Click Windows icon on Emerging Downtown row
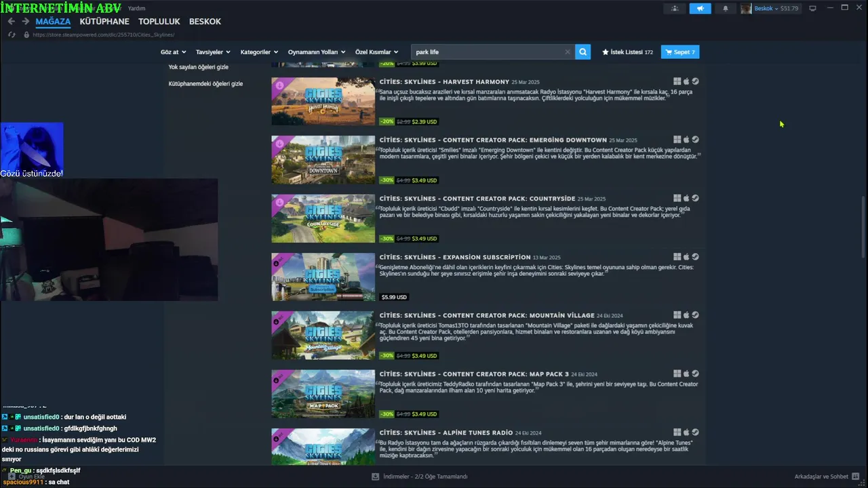This screenshot has width=868, height=488. coord(677,140)
